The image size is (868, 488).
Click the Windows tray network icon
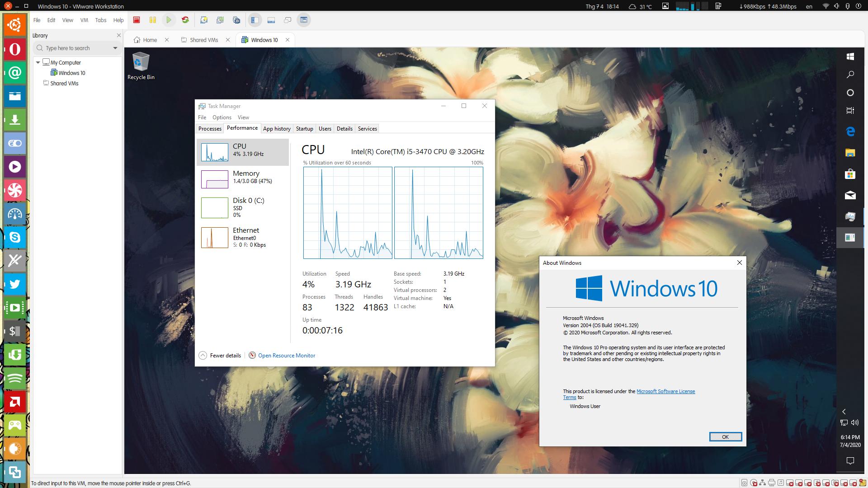[844, 423]
